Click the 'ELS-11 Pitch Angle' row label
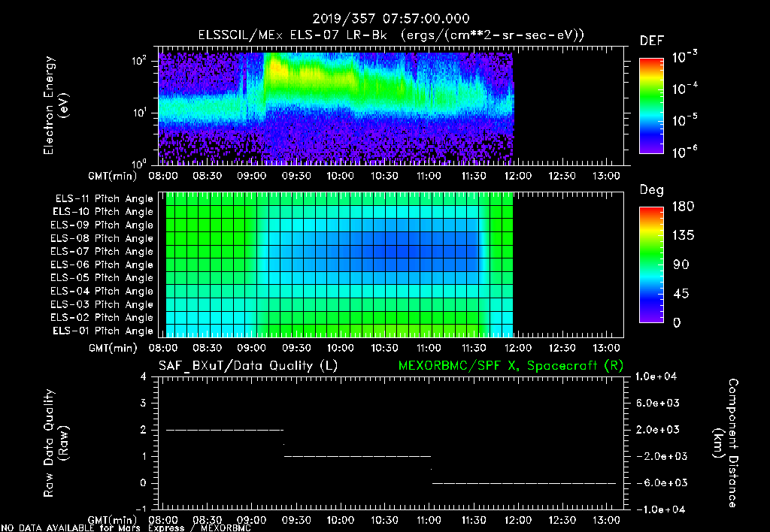Screen dimensions: 770x532 (x=104, y=199)
